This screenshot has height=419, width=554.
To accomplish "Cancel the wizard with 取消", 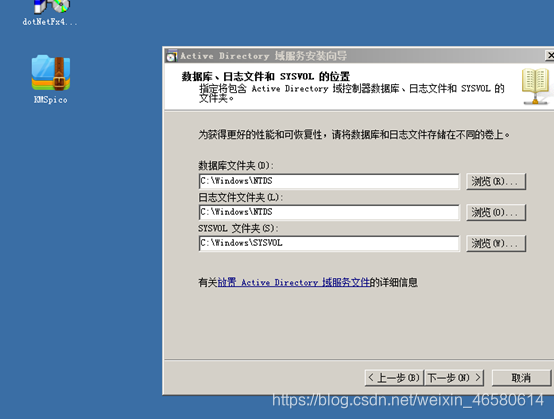I will pos(521,378).
